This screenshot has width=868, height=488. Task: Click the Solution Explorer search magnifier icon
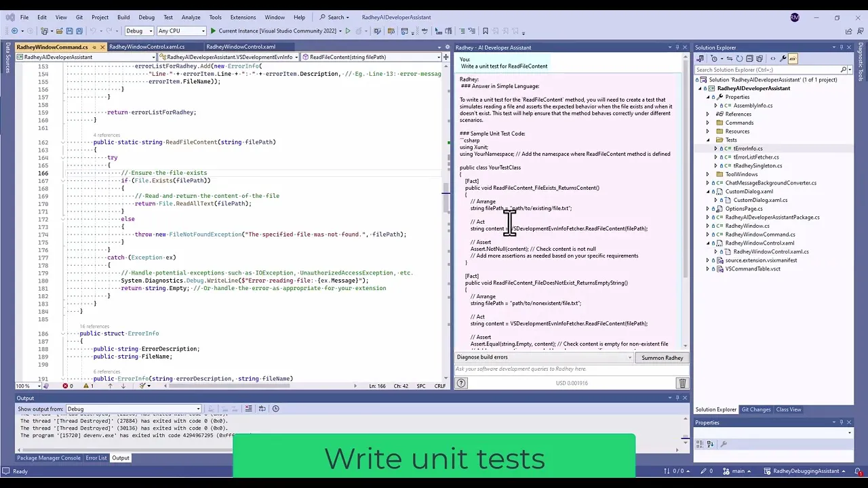pyautogui.click(x=844, y=70)
